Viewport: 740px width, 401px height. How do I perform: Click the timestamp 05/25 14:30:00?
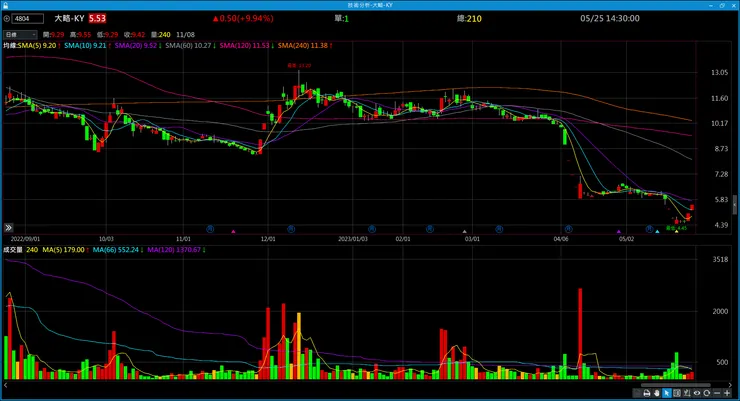pyautogui.click(x=610, y=18)
